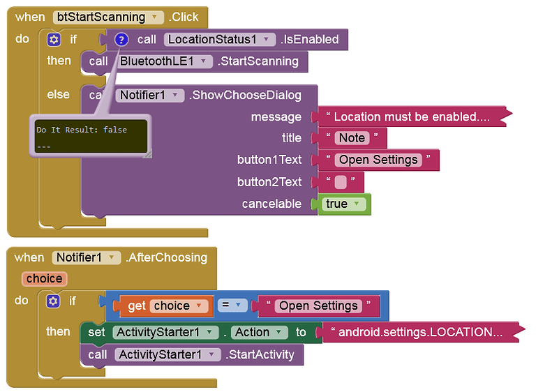Edit the Open Settings button1Text field

(x=378, y=160)
